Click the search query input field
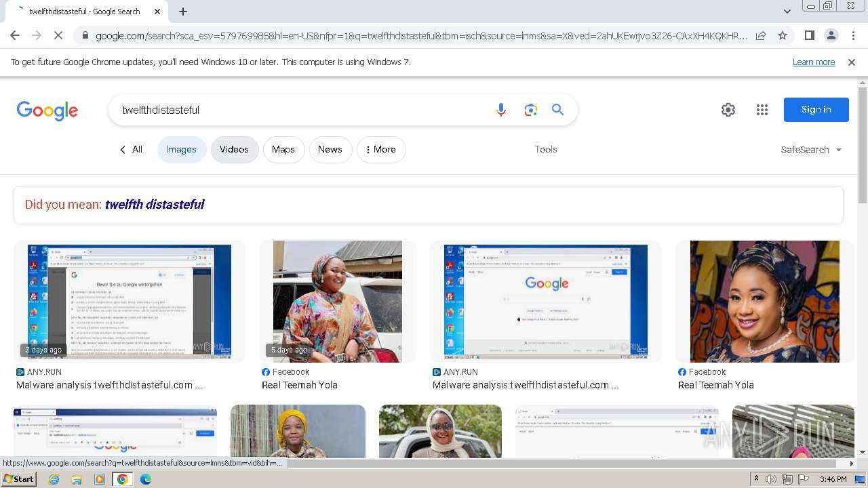The image size is (868, 488). click(302, 110)
